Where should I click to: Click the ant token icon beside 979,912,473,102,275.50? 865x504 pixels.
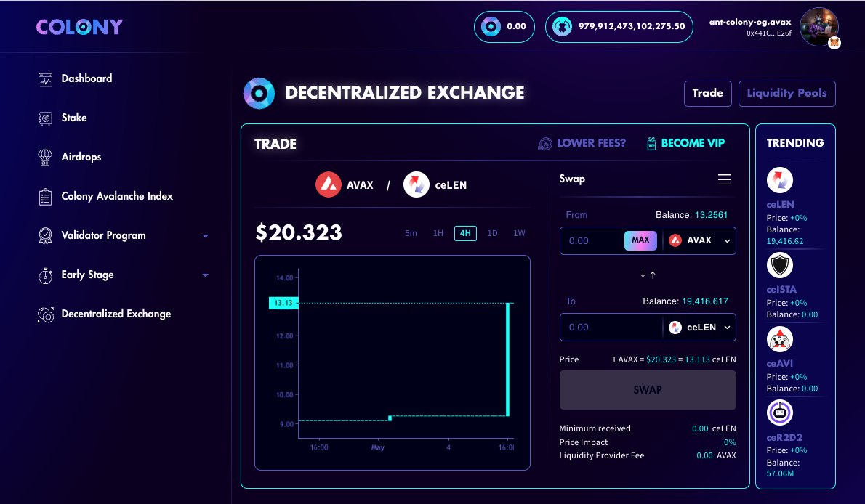point(562,26)
